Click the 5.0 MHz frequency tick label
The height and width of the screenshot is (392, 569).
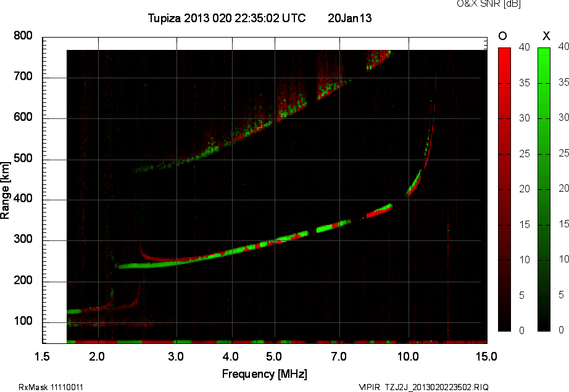coord(274,356)
